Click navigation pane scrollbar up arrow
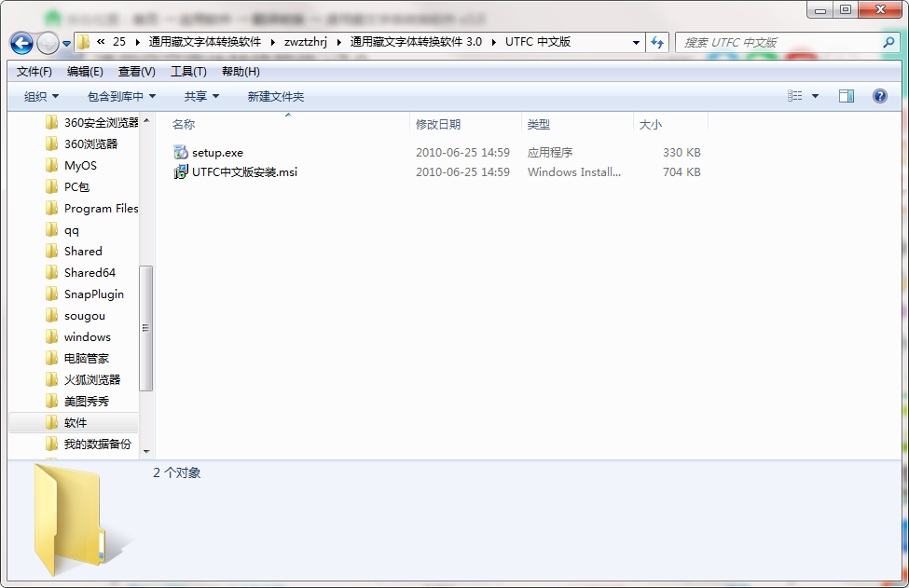909x588 pixels. [x=146, y=120]
